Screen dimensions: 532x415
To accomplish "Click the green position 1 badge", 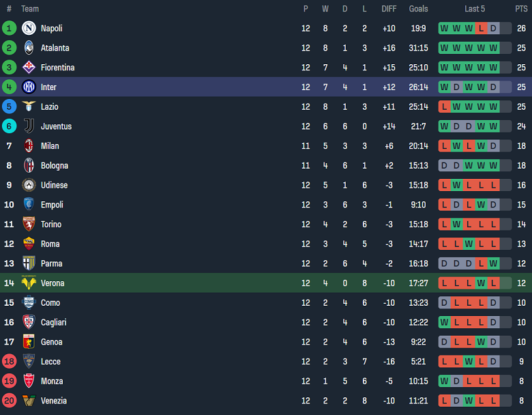I will (9, 28).
